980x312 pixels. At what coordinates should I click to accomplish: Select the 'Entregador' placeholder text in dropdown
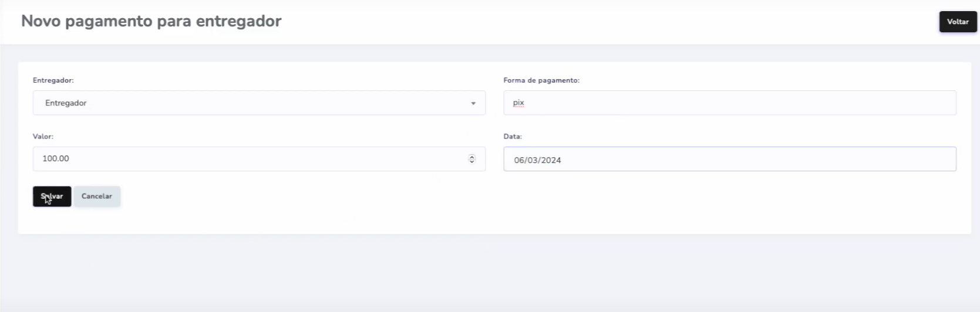66,103
